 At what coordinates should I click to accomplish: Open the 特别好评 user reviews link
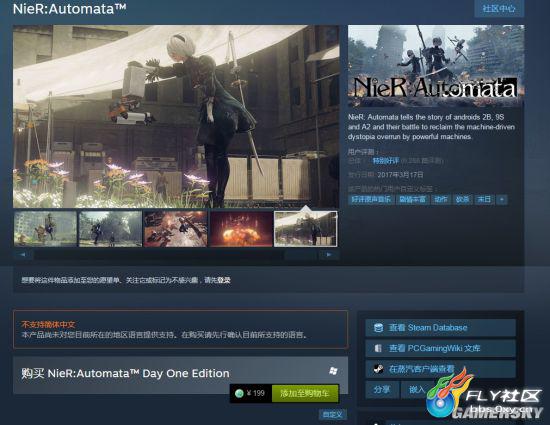[386, 161]
